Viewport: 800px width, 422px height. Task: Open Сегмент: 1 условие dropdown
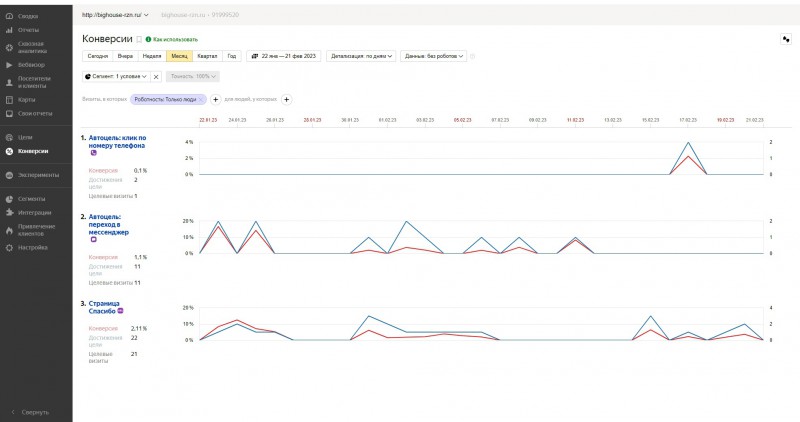tap(116, 77)
